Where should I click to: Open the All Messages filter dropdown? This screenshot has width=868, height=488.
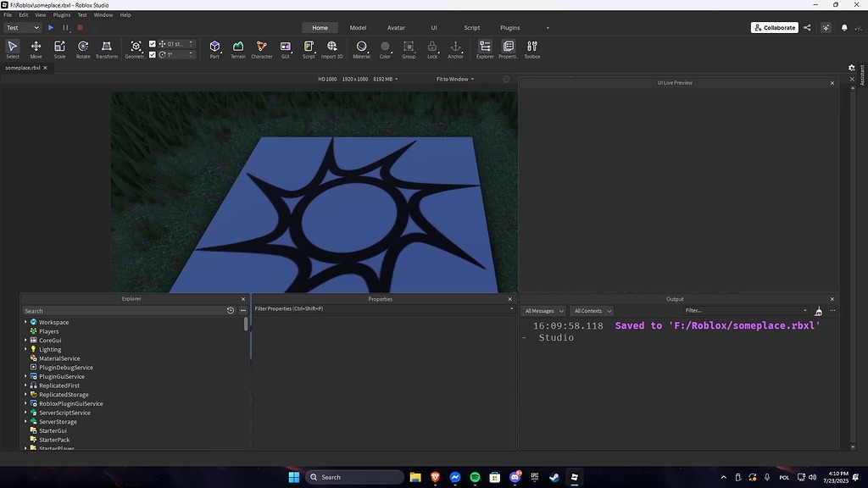[x=543, y=311]
